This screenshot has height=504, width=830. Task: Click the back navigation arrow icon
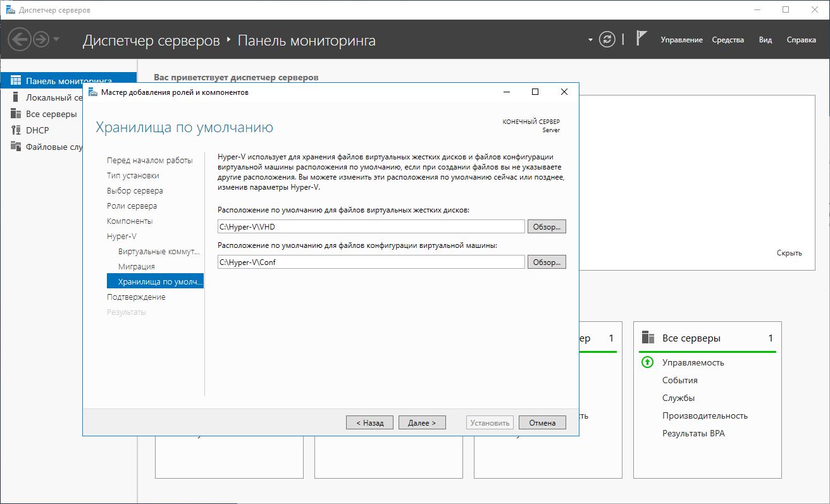[x=20, y=40]
